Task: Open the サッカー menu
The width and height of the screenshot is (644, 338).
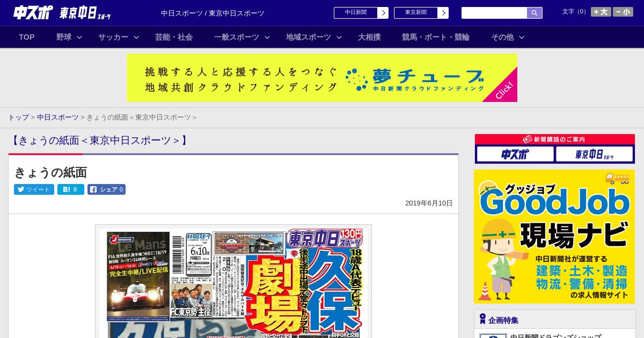Action: click(113, 37)
